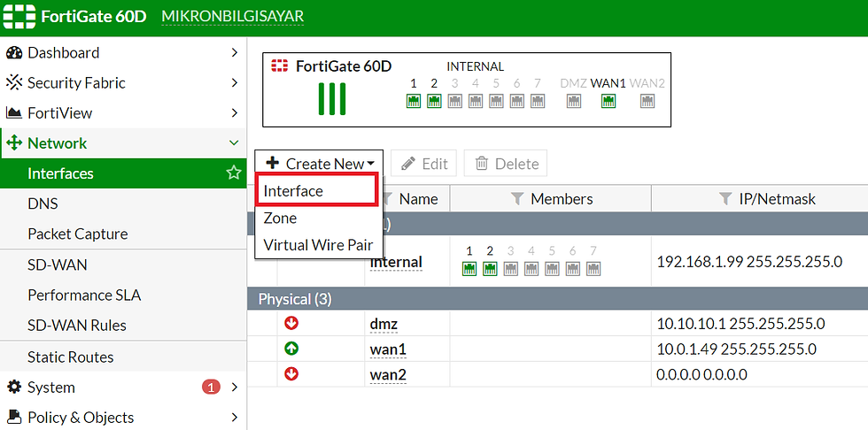Screen dimensions: 868x430
Task: Click the Edit button
Action: pyautogui.click(x=423, y=163)
